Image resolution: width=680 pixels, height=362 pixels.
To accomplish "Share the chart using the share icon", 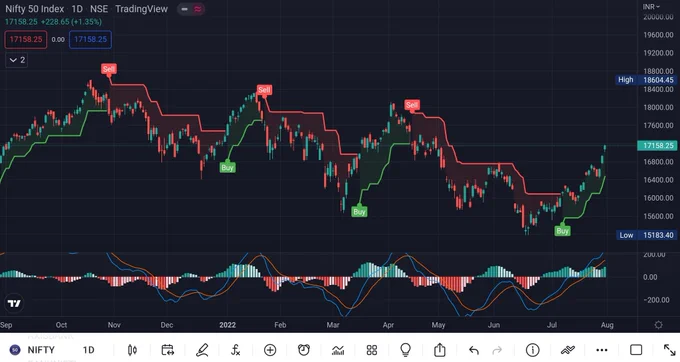I will tap(440, 349).
